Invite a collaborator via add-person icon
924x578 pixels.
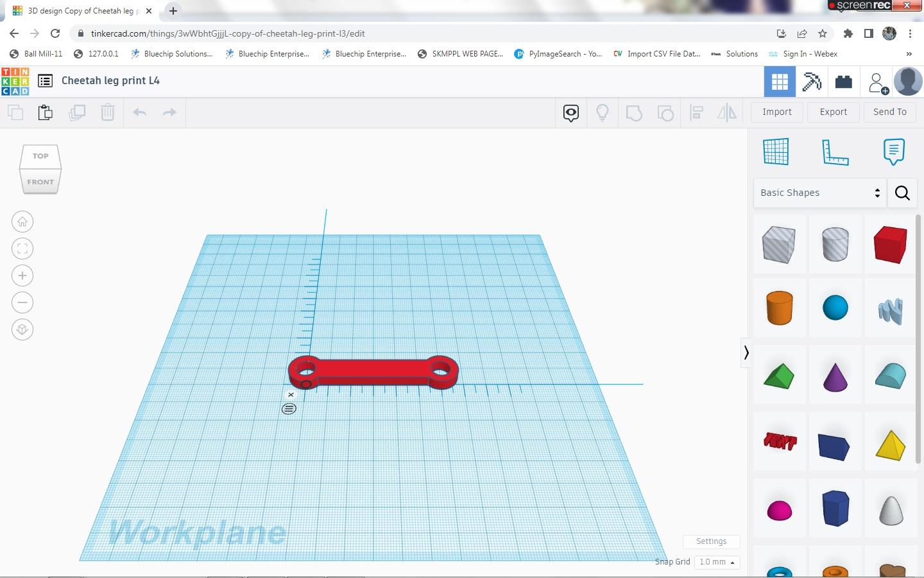pos(877,83)
